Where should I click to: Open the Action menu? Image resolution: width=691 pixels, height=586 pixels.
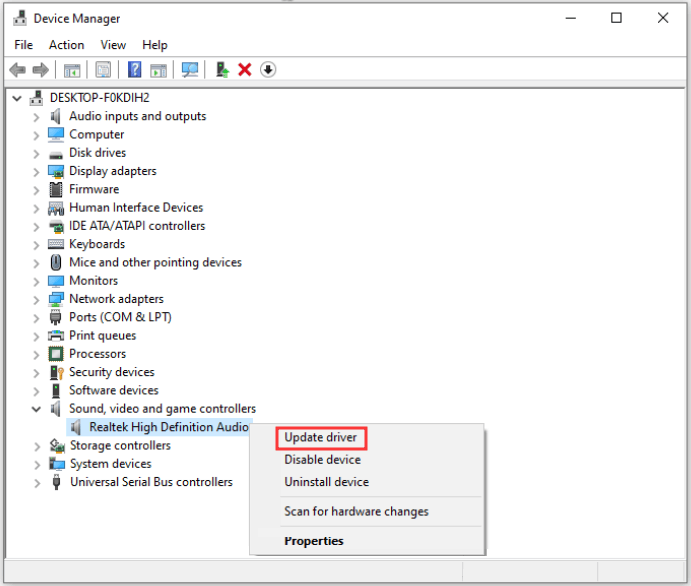tap(67, 45)
